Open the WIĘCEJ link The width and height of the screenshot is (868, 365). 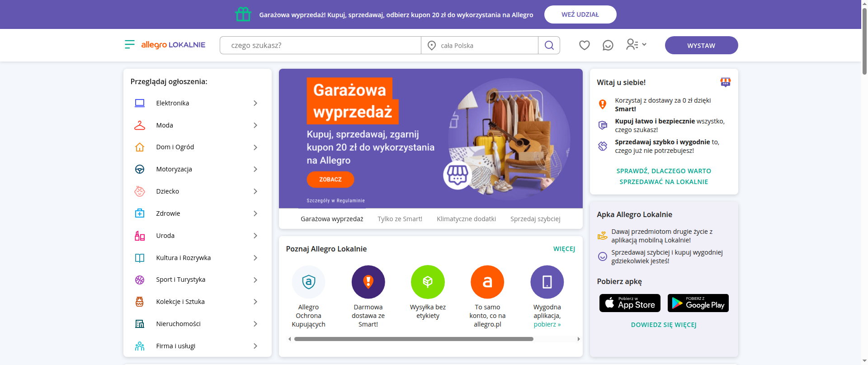(x=564, y=249)
